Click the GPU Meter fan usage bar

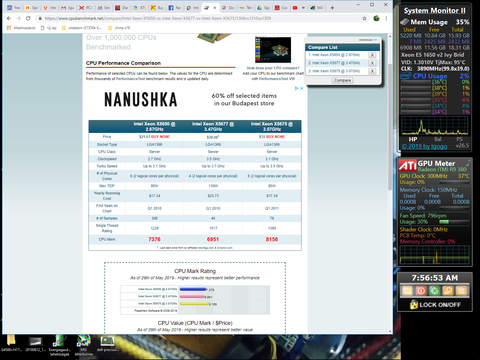(x=454, y=222)
